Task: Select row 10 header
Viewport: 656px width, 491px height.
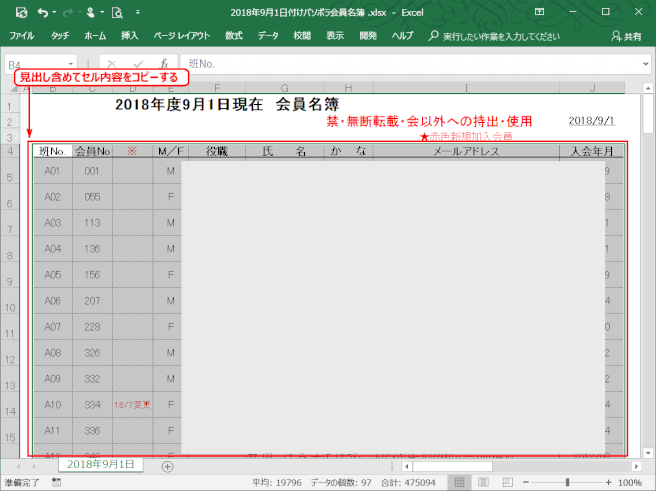Action: coord(10,301)
